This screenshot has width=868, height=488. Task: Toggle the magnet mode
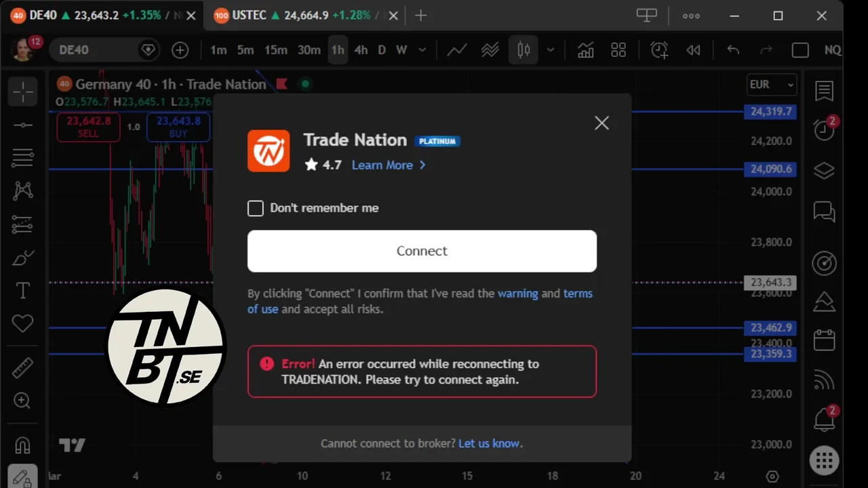[22, 445]
